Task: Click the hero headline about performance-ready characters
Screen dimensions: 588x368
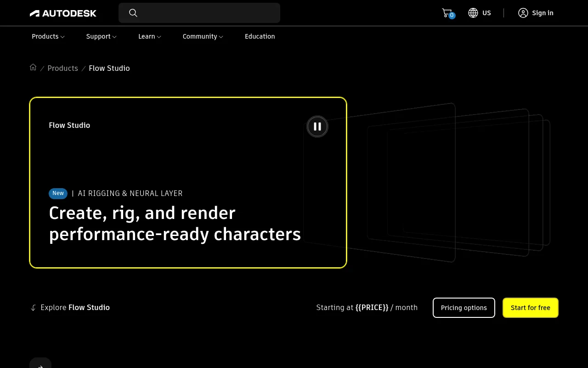Action: pos(175,224)
